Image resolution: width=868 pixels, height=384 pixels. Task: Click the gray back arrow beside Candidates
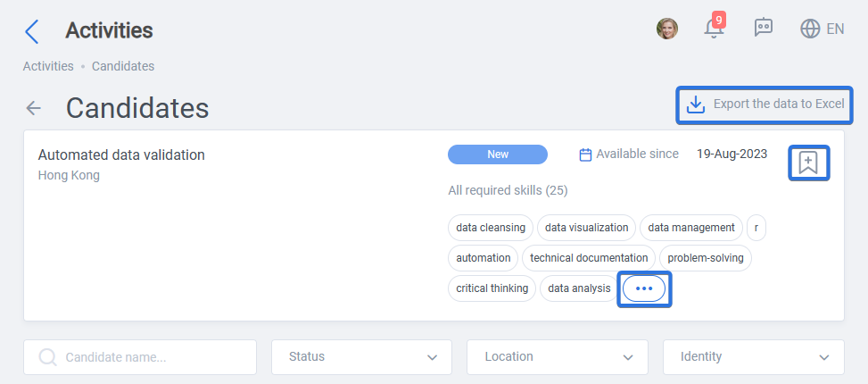click(x=34, y=108)
